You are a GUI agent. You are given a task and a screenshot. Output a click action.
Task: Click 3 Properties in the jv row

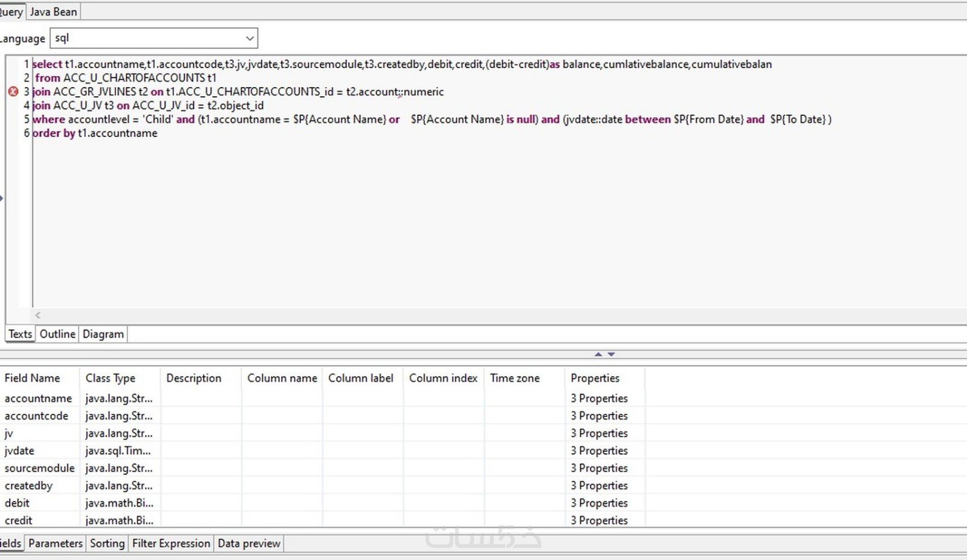599,434
